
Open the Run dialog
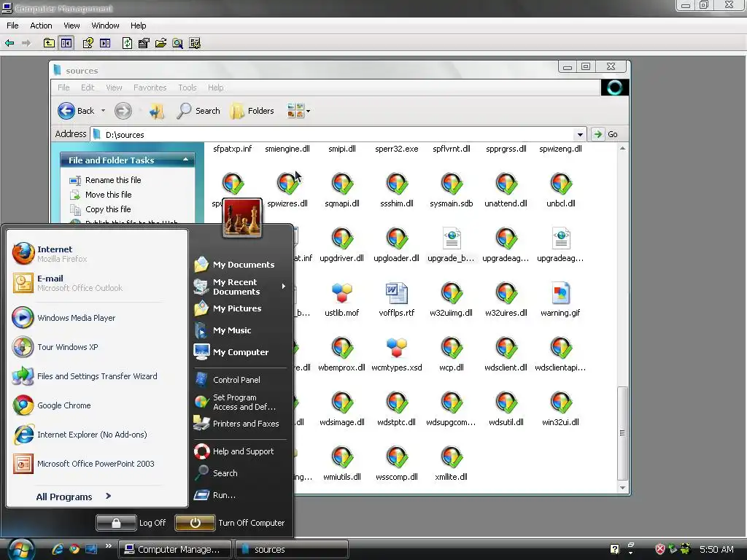click(215, 495)
